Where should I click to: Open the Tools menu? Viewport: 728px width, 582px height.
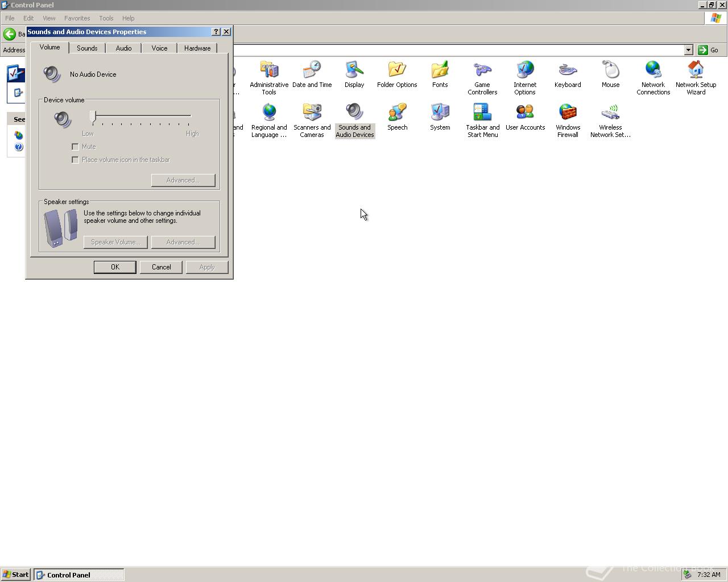click(x=106, y=18)
